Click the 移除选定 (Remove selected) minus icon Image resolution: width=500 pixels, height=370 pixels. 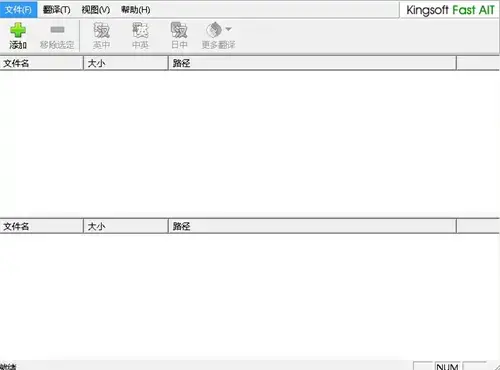coord(57,30)
